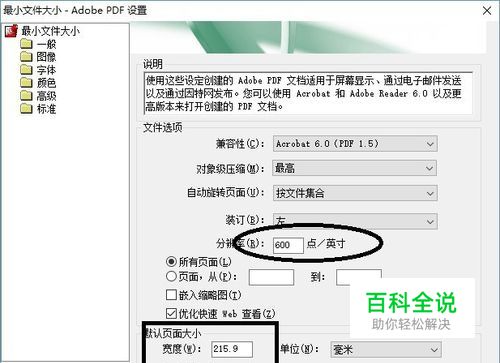500x363 pixels.
Task: Click the 分辨率 field containing 600
Action: [x=288, y=245]
